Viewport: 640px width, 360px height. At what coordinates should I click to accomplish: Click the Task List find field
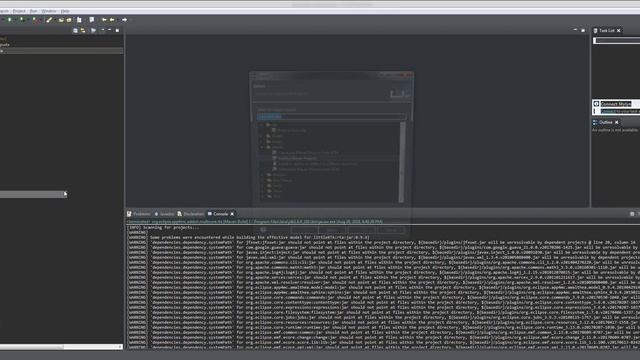[x=616, y=40]
